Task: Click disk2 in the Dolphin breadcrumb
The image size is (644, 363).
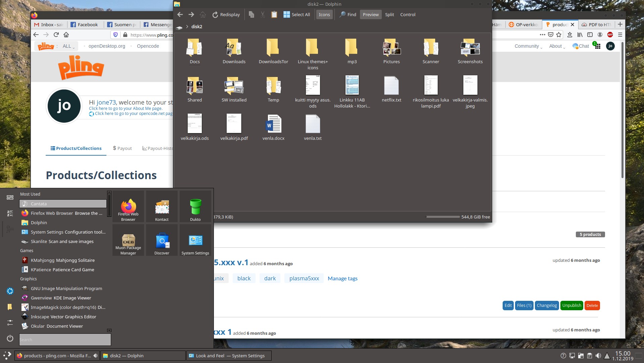Action: (197, 27)
